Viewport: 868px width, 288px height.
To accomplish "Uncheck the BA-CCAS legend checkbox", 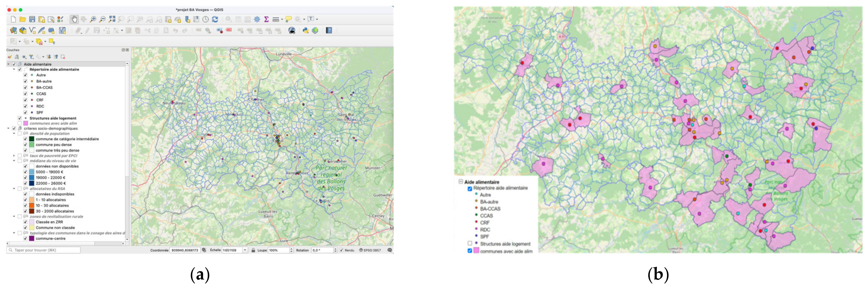I will (x=25, y=87).
